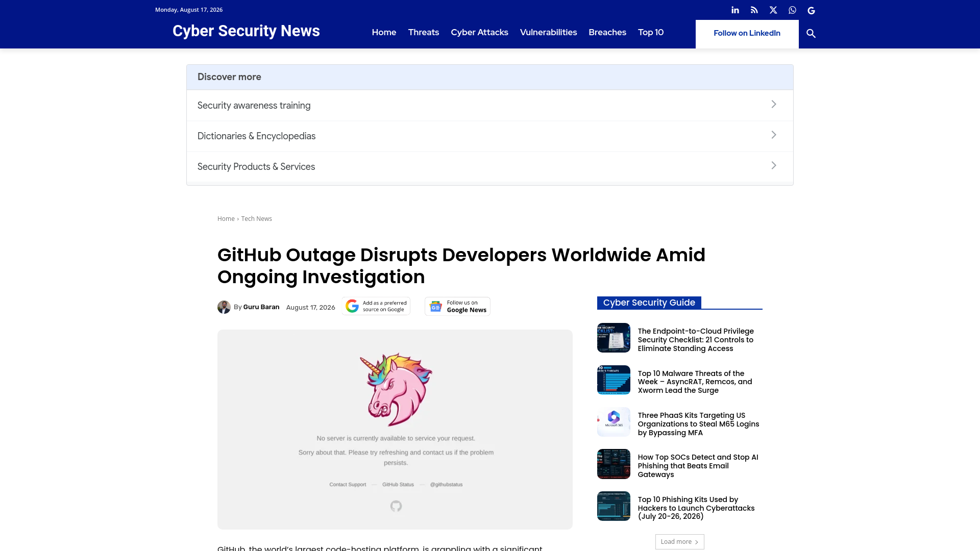Click Follow on LinkedIn button

click(x=747, y=34)
